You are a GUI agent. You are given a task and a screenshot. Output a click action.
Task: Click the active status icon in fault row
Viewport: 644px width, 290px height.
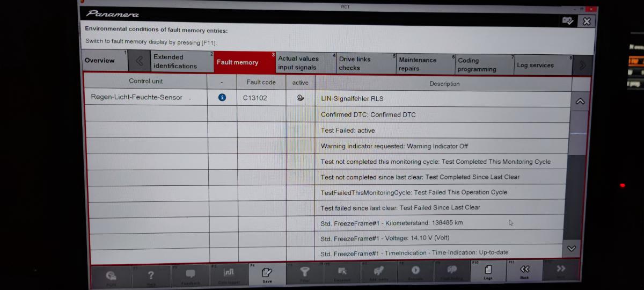click(x=300, y=98)
